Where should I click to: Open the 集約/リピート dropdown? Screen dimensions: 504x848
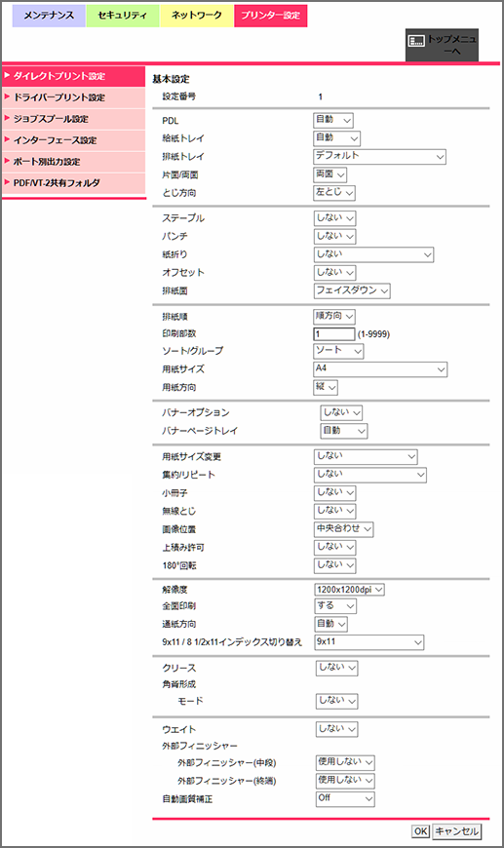click(369, 475)
